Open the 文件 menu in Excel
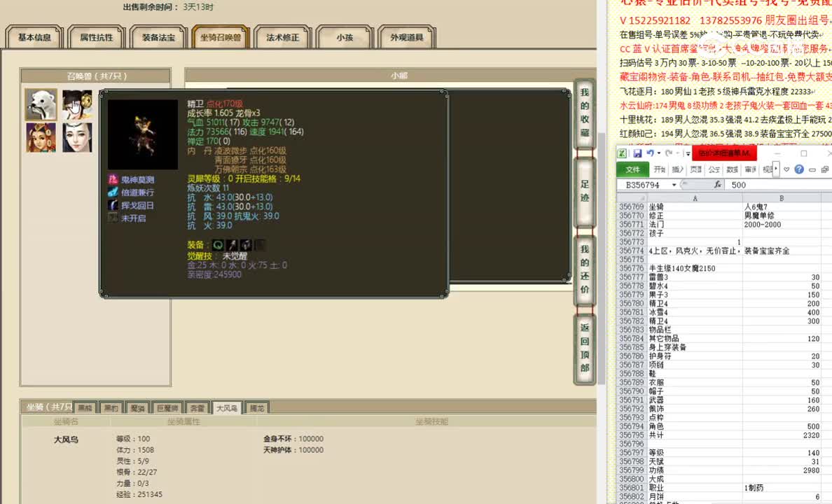The image size is (832, 504). (632, 168)
